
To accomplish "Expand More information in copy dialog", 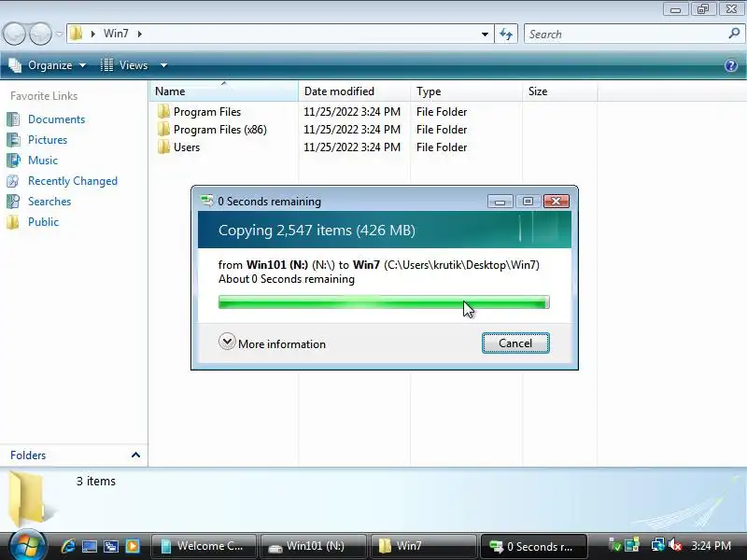I will pyautogui.click(x=272, y=343).
